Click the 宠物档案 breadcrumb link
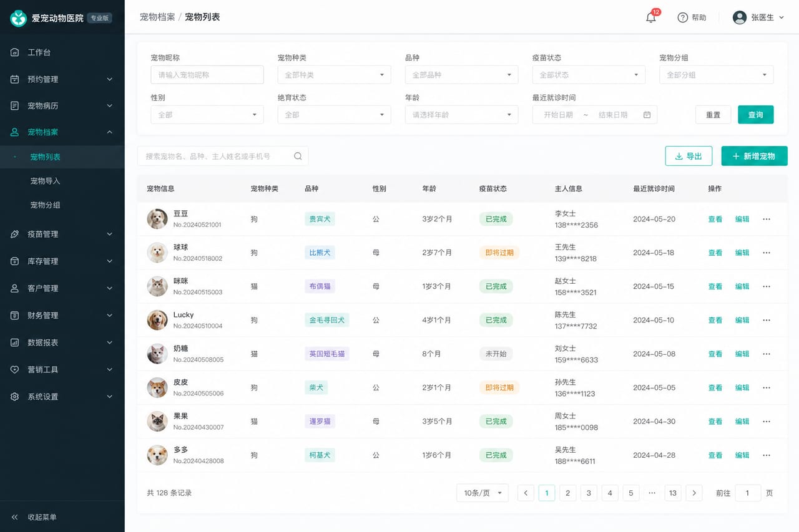The height and width of the screenshot is (532, 799). pos(157,17)
